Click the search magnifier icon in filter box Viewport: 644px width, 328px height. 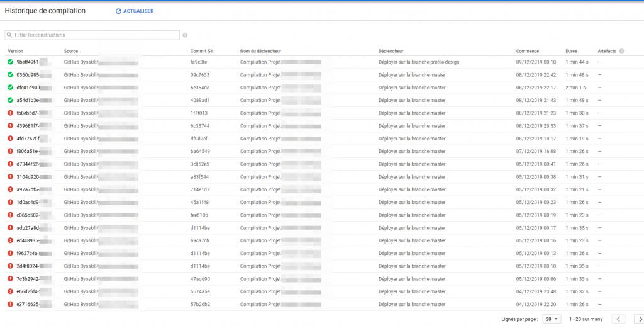click(10, 35)
